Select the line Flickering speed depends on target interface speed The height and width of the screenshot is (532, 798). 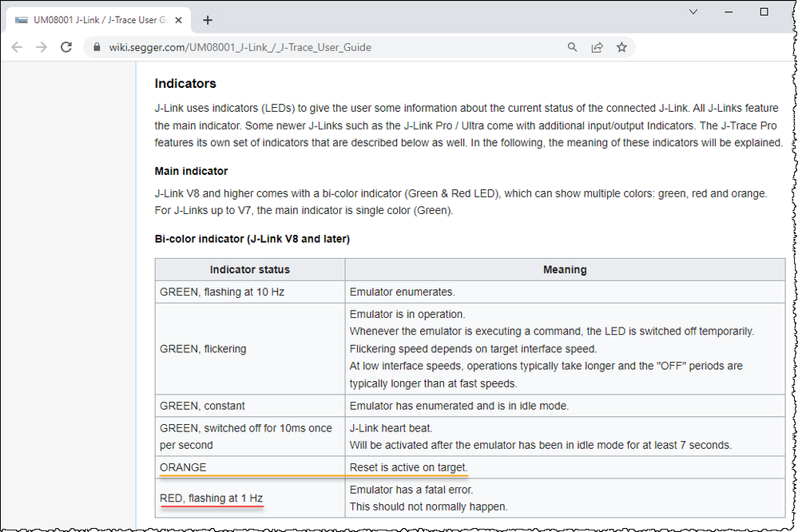(x=474, y=349)
